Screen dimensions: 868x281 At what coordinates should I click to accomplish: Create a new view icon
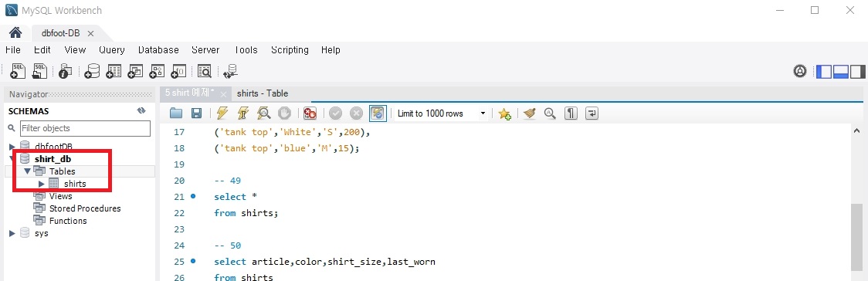click(x=136, y=71)
